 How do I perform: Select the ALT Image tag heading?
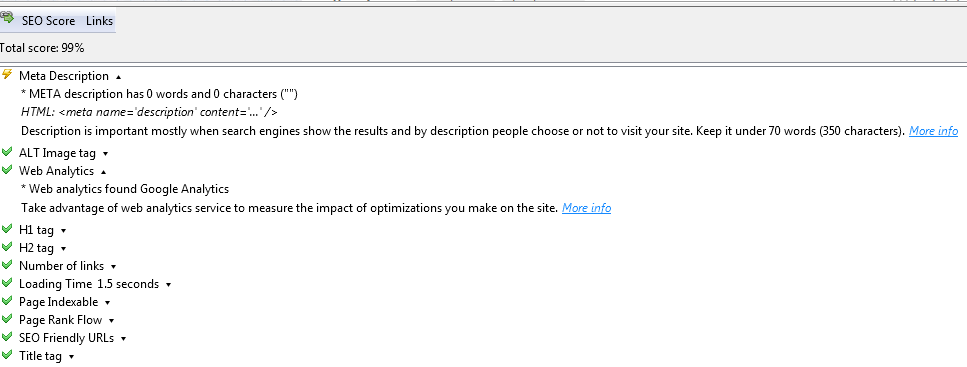57,153
